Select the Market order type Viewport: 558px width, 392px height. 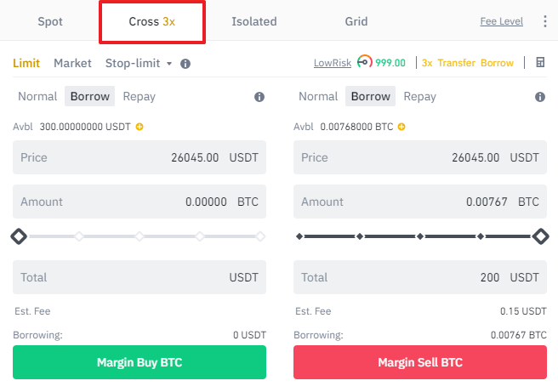72,63
